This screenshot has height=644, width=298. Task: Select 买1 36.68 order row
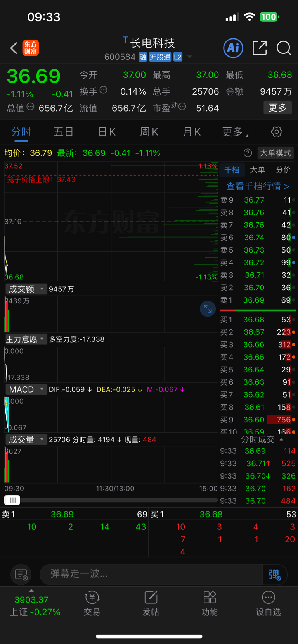tap(258, 320)
